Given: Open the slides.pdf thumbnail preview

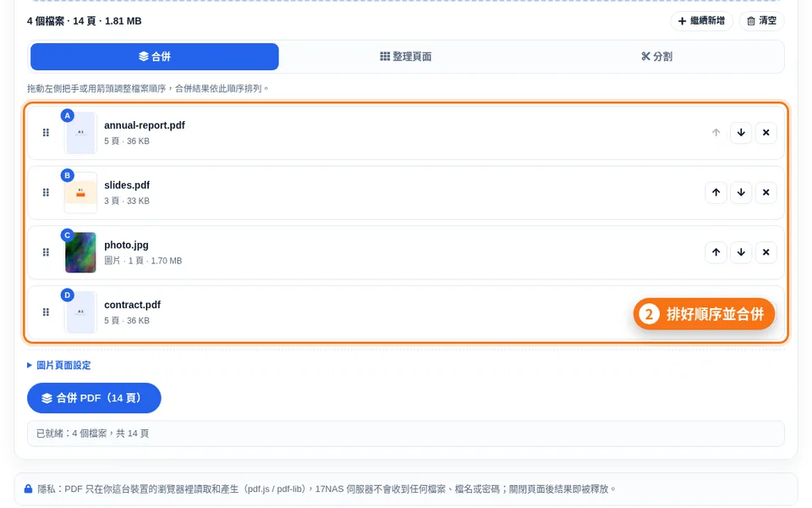Looking at the screenshot, I should (80, 193).
